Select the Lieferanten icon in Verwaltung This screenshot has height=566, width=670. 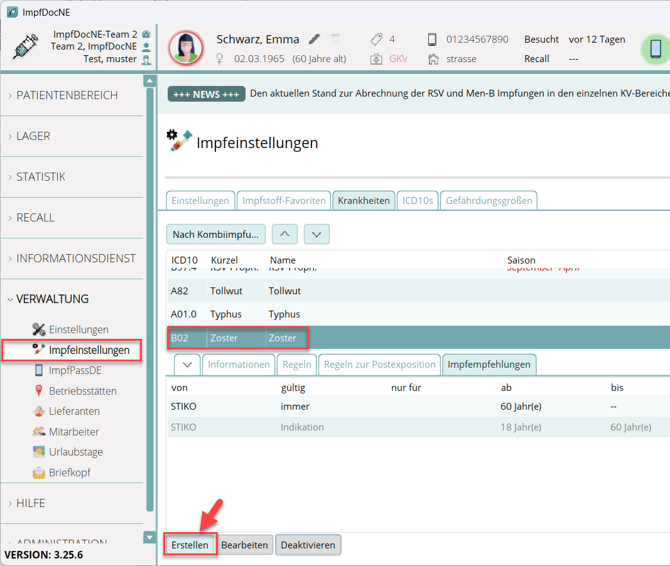coord(39,412)
